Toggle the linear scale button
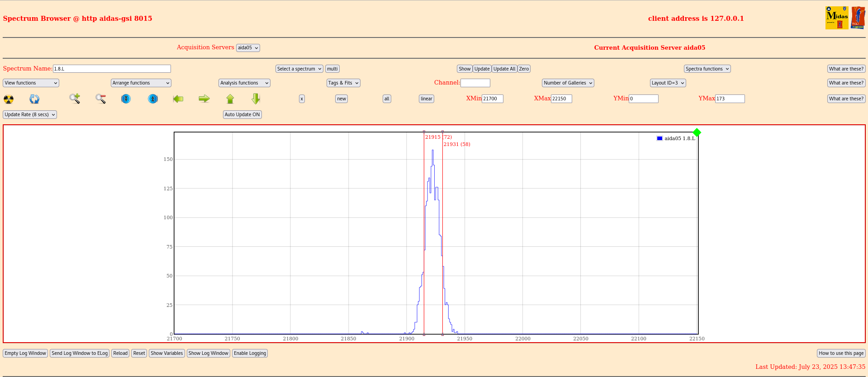The height and width of the screenshot is (377, 868). 426,99
